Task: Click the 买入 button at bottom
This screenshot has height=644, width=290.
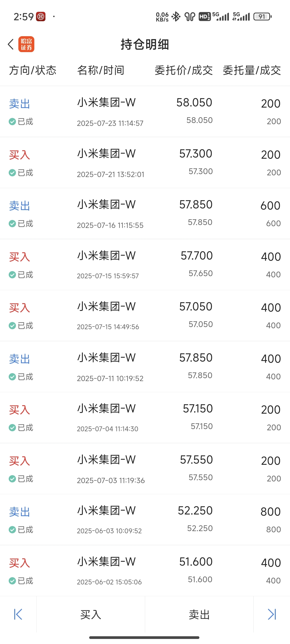Action: [91, 614]
